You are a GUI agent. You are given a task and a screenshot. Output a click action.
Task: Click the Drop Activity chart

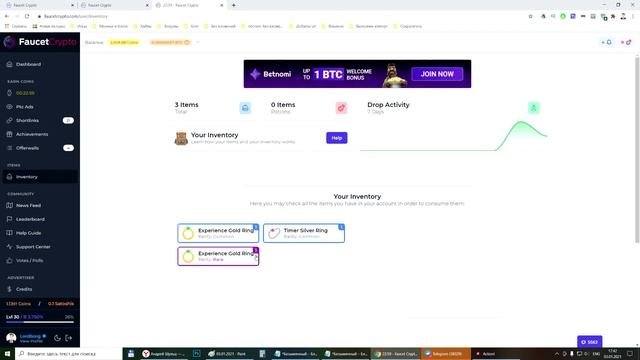[x=453, y=136]
